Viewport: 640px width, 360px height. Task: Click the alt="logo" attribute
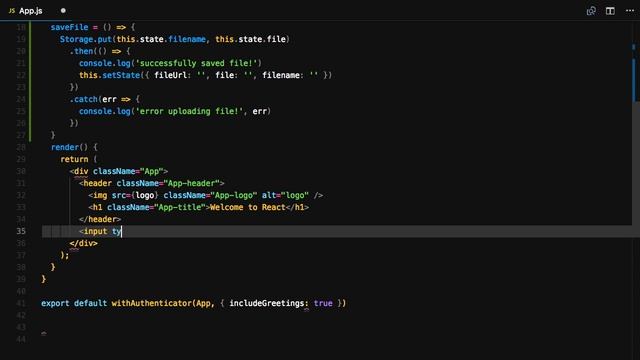[x=285, y=195]
